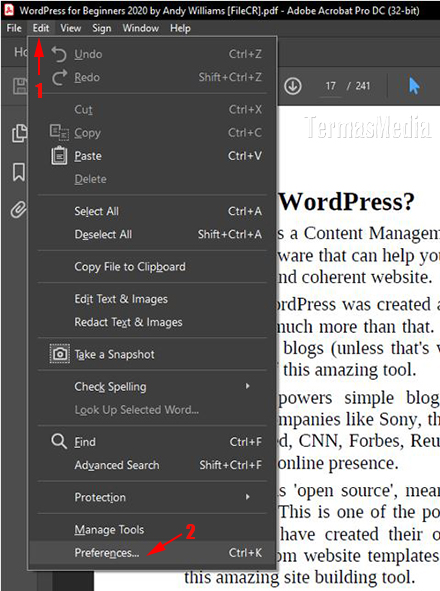Click the page number field showing 17

[331, 86]
